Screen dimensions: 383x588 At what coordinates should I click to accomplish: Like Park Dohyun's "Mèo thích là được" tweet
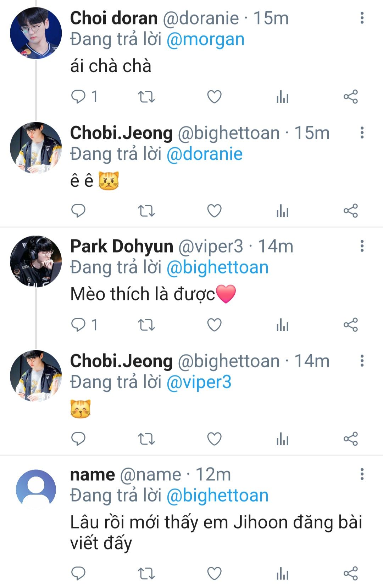[x=214, y=324]
